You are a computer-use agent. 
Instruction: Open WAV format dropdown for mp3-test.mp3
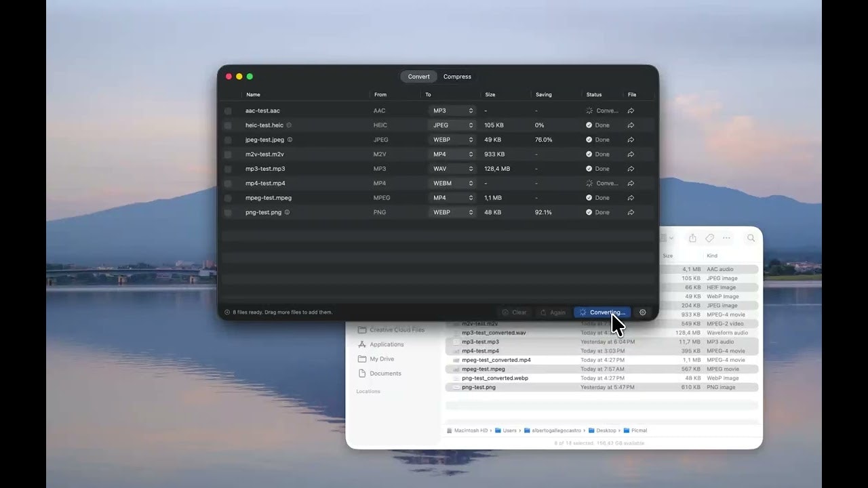[452, 169]
